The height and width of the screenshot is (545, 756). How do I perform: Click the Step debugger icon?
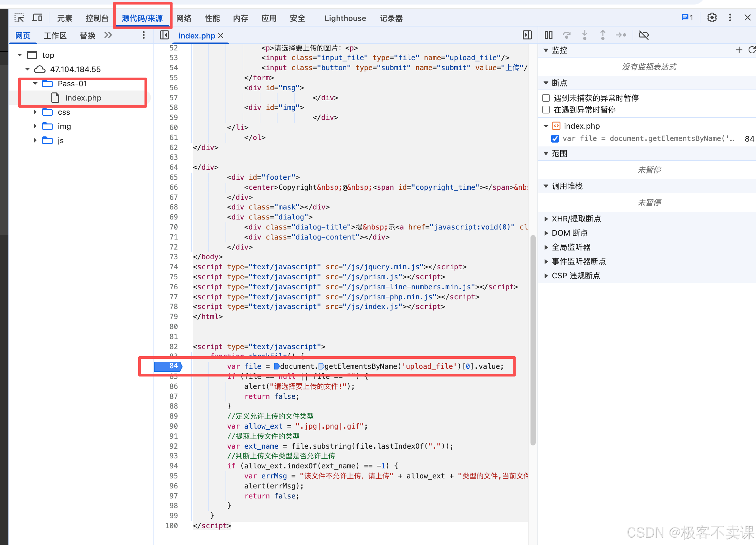click(x=621, y=35)
